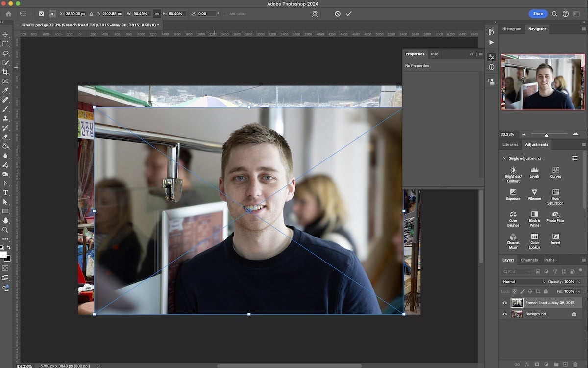This screenshot has width=588, height=368.
Task: Select the Clone Stamp tool
Action: point(6,118)
